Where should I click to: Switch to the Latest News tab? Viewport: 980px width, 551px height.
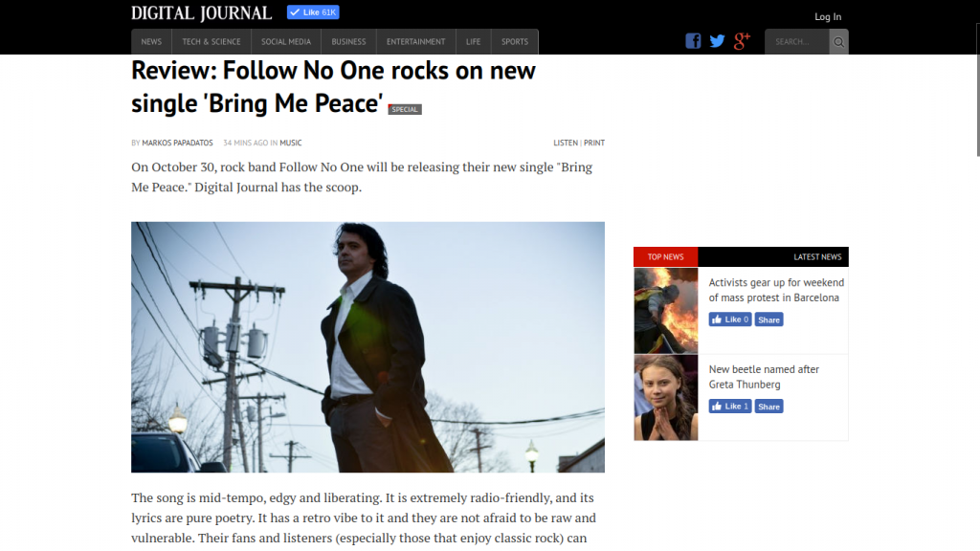tap(817, 256)
